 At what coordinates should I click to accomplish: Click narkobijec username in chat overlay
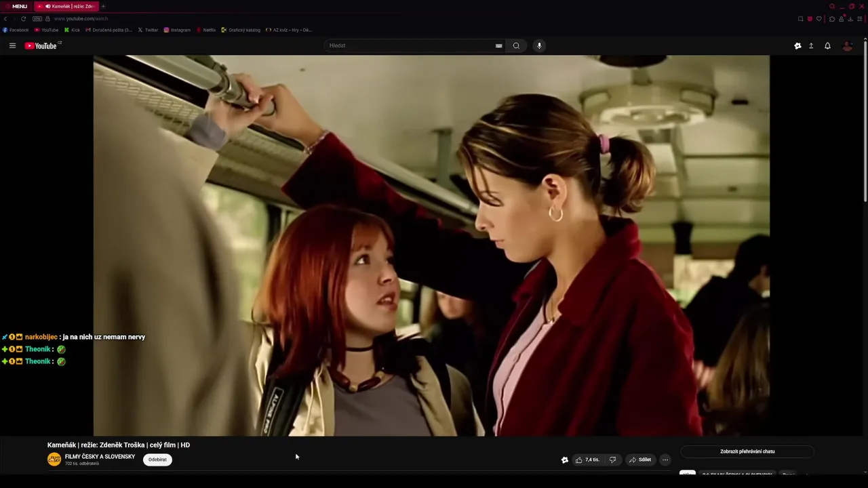(41, 337)
